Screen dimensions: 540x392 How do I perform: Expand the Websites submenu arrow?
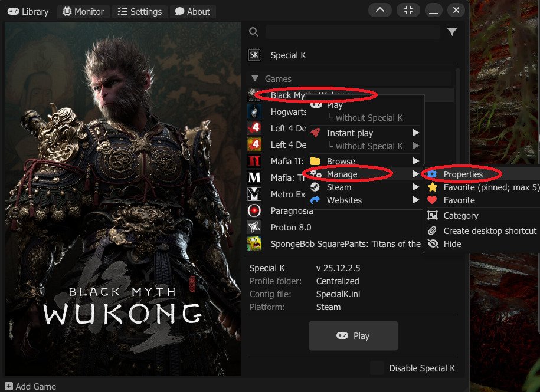click(x=416, y=200)
